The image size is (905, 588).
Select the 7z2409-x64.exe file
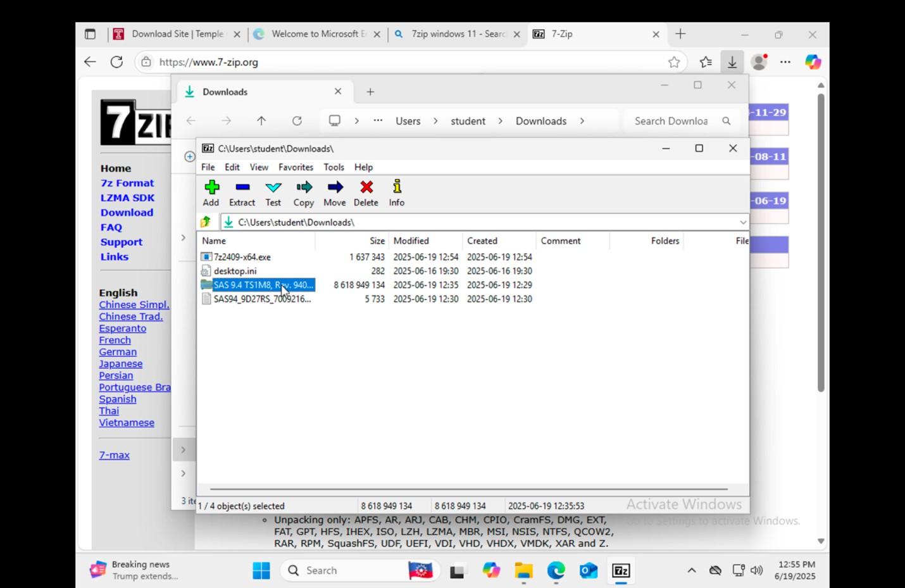(x=242, y=257)
